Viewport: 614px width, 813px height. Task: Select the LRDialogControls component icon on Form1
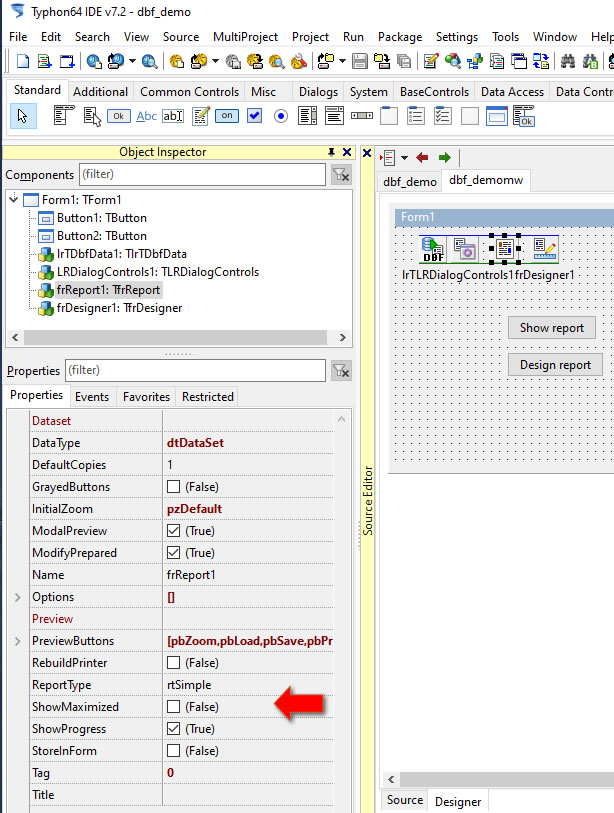coord(465,248)
